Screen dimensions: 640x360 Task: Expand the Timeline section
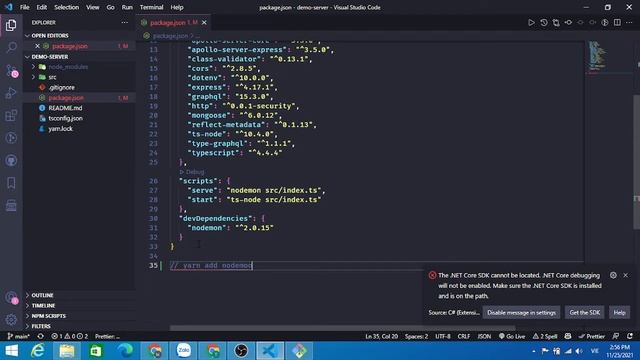point(43,305)
